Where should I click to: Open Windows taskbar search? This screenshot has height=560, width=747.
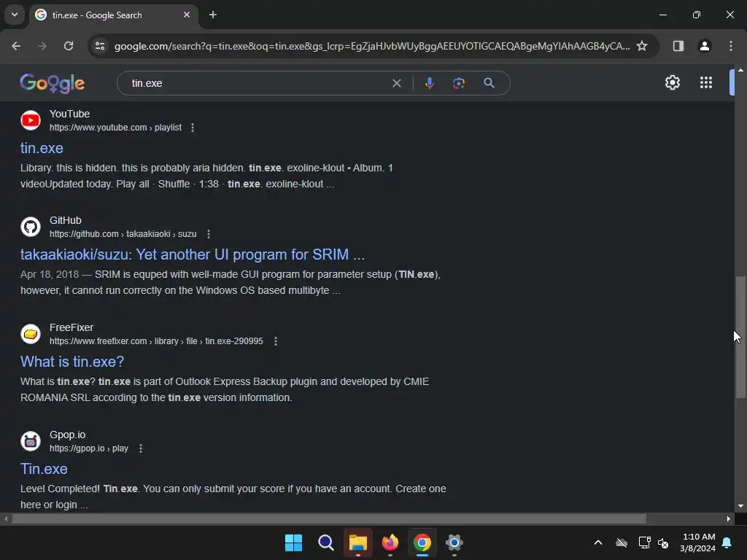(x=326, y=542)
